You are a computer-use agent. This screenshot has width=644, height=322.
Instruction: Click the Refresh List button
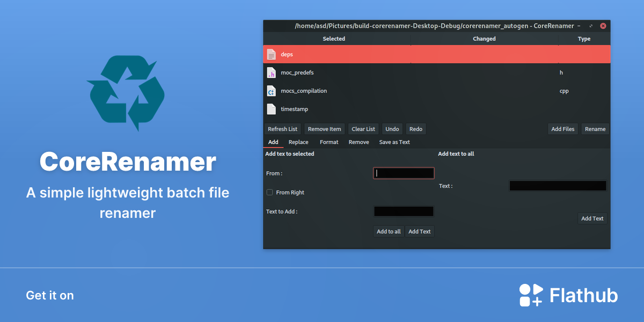tap(282, 129)
